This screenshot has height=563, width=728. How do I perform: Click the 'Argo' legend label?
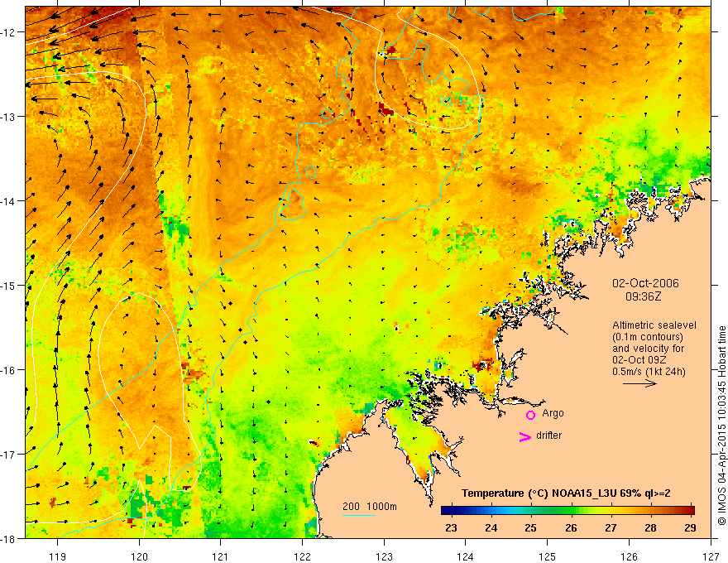pos(553,413)
